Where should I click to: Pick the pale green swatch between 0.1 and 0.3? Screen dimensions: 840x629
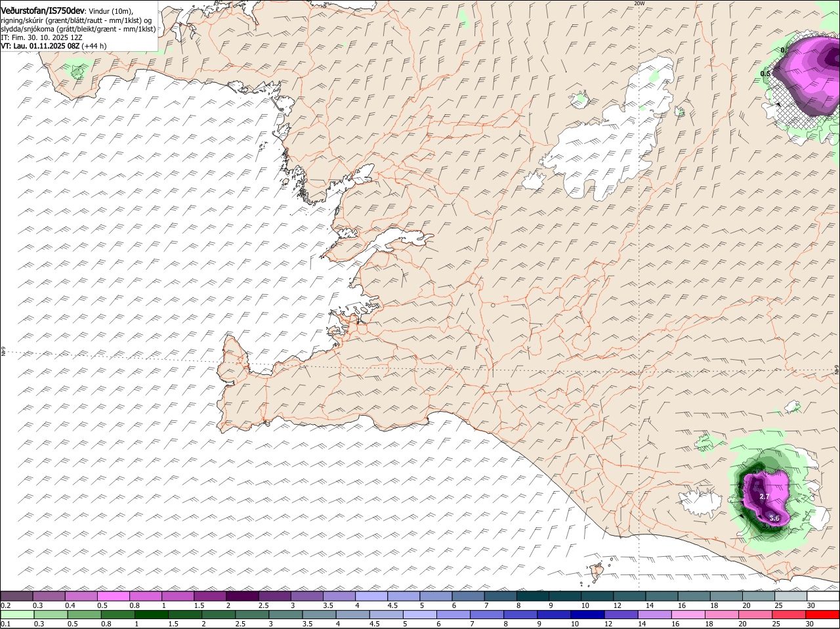point(18,615)
